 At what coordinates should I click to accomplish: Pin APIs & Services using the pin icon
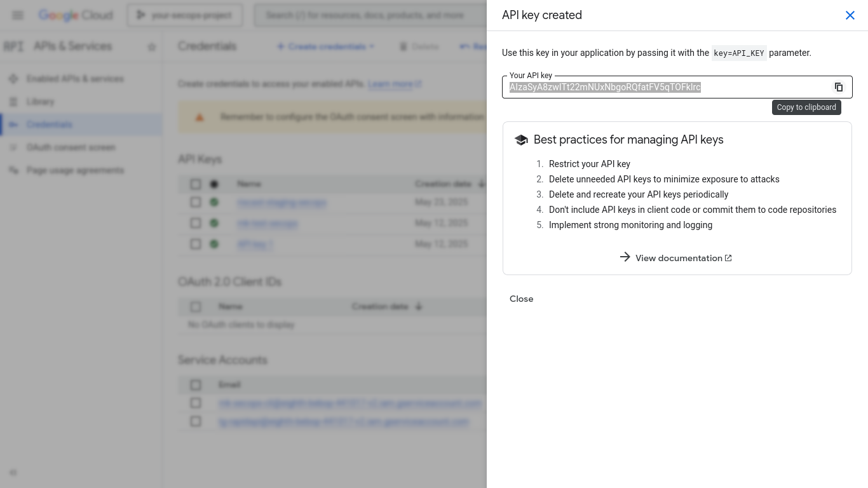point(152,46)
